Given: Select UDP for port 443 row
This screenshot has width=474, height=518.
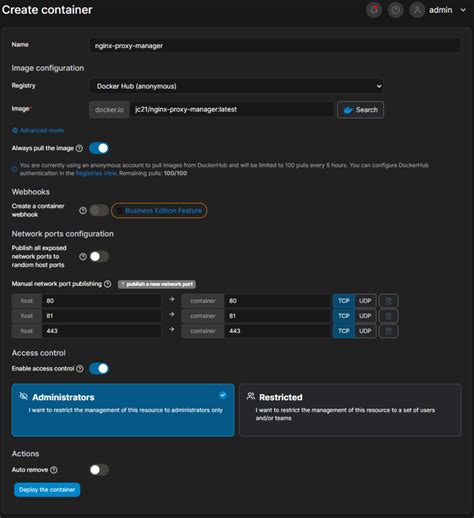Looking at the screenshot, I should [x=365, y=331].
